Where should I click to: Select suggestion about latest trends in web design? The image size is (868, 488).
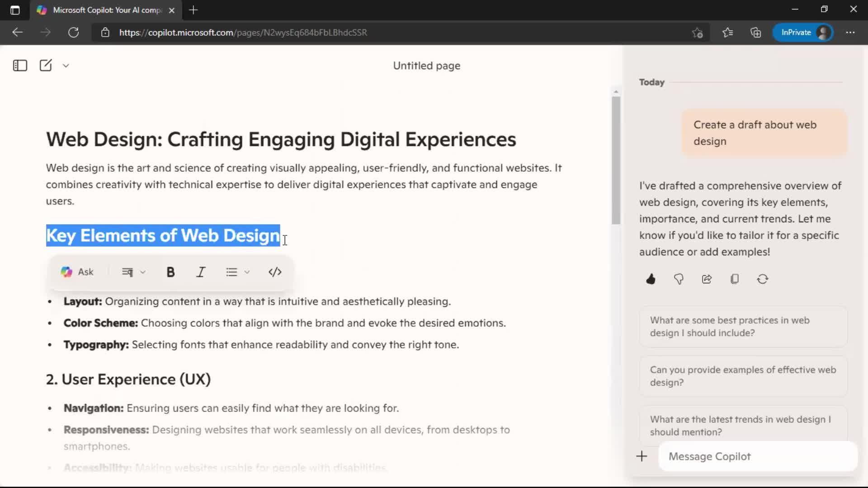(x=743, y=425)
